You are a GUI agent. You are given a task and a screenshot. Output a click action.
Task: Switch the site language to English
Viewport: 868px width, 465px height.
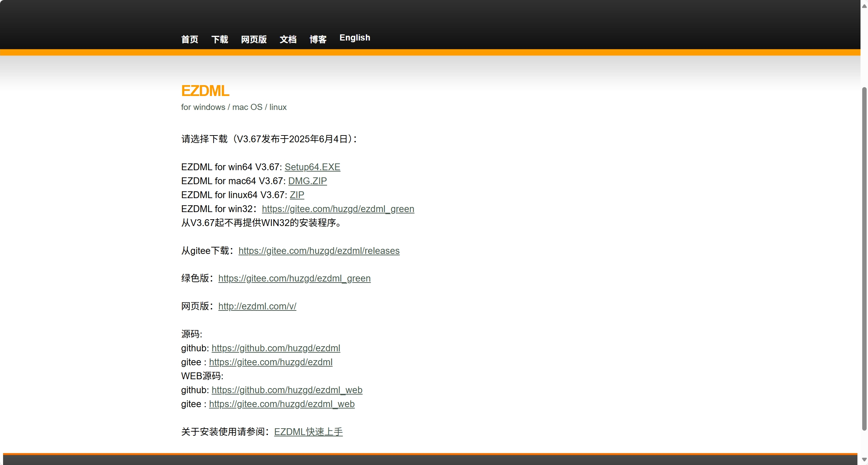[355, 38]
